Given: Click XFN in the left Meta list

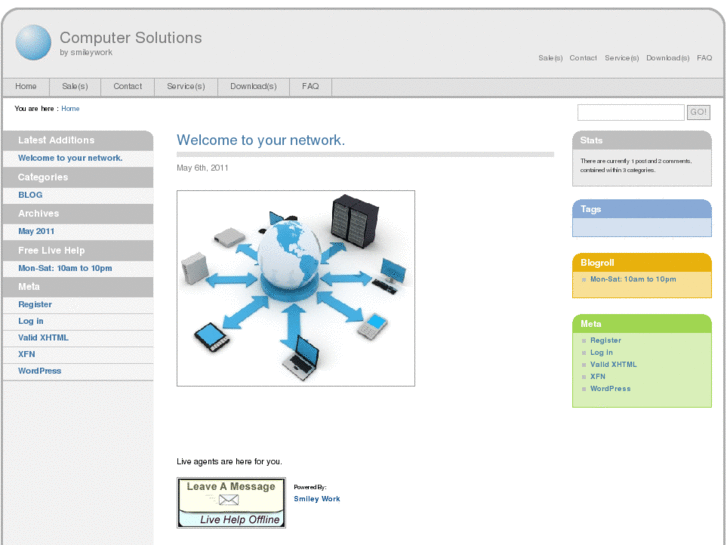Looking at the screenshot, I should coord(26,354).
